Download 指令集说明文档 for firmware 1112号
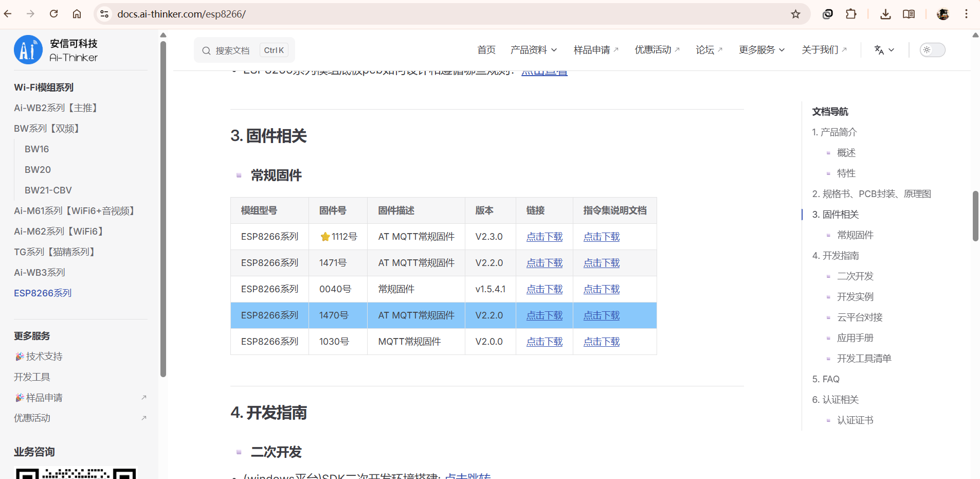The width and height of the screenshot is (980, 479). (x=602, y=237)
